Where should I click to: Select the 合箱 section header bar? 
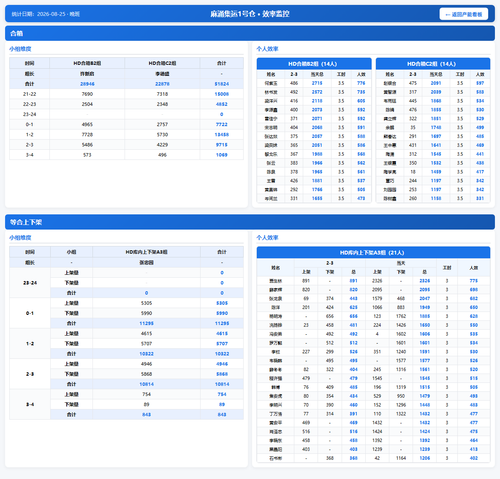pyautogui.click(x=250, y=33)
